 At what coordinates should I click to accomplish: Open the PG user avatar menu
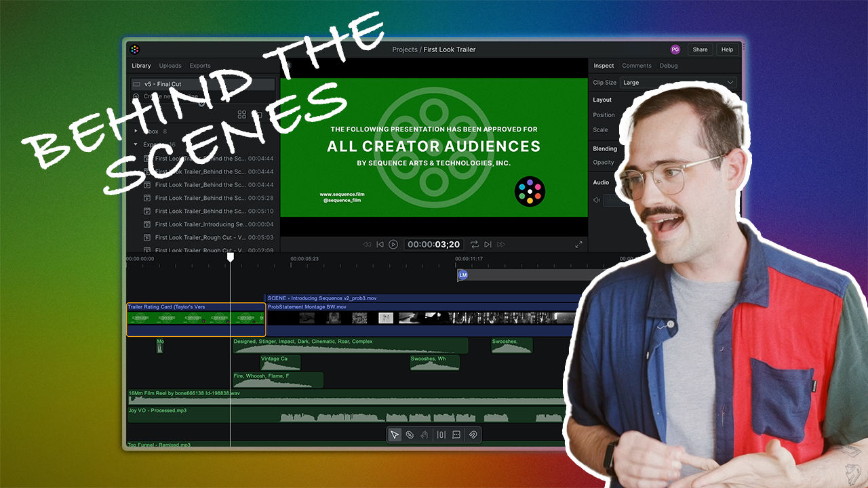pos(675,49)
